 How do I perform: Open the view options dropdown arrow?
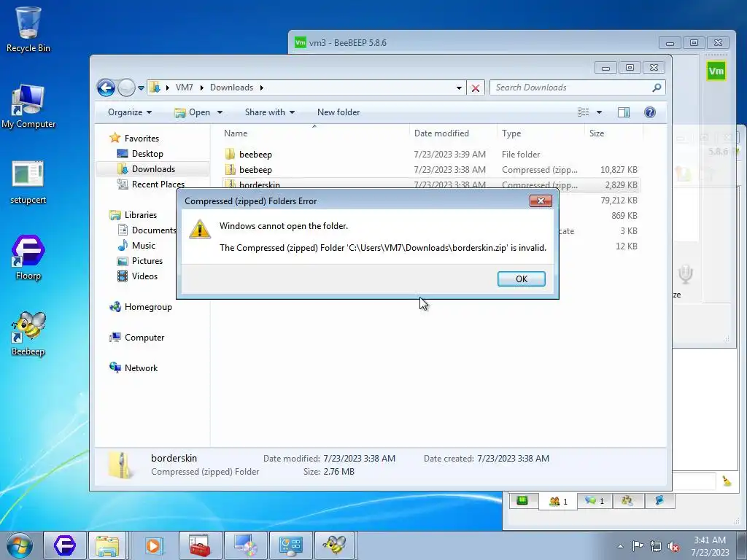[x=599, y=112]
